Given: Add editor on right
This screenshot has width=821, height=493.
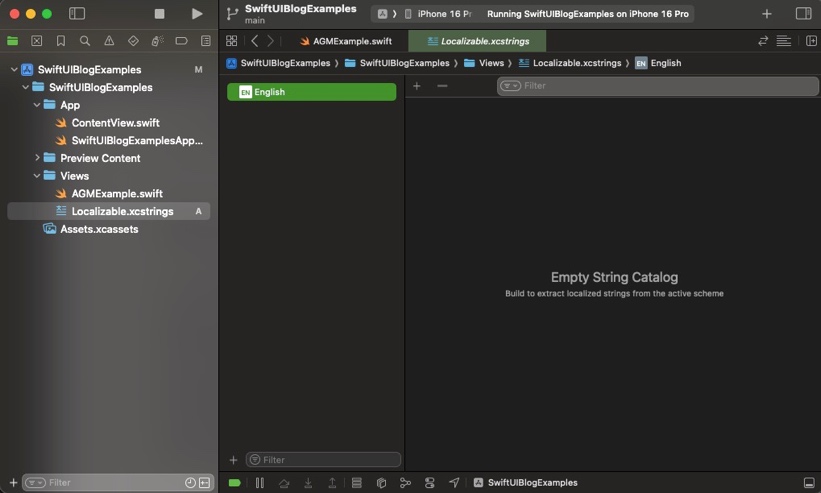Looking at the screenshot, I should [811, 41].
